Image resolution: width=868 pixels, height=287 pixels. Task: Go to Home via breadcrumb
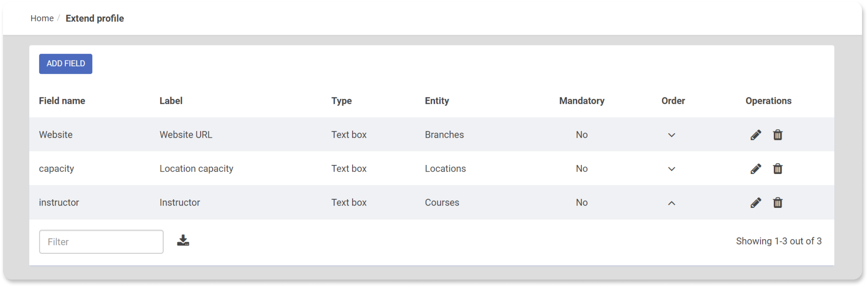point(42,18)
